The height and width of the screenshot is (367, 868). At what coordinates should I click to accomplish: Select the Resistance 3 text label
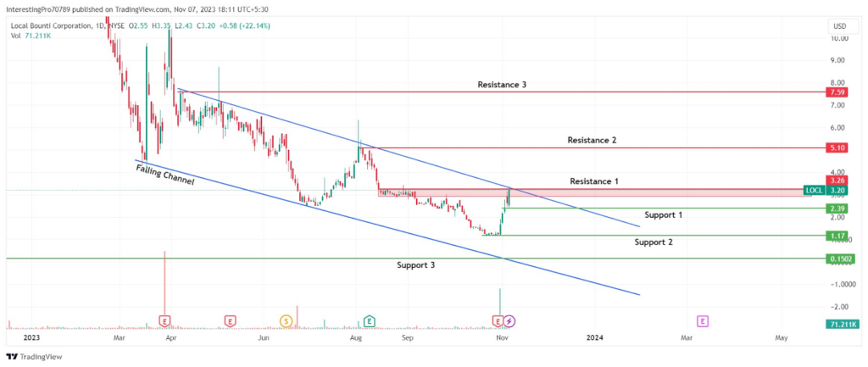click(x=502, y=85)
